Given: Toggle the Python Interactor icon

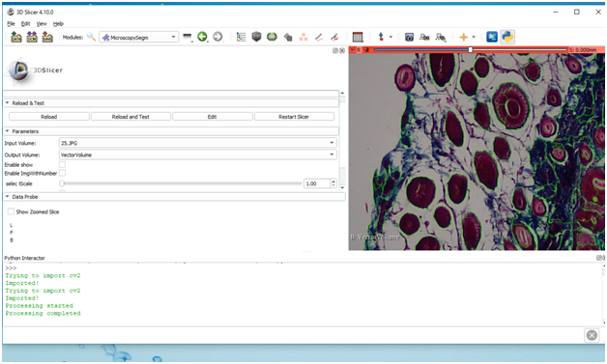Looking at the screenshot, I should (507, 37).
